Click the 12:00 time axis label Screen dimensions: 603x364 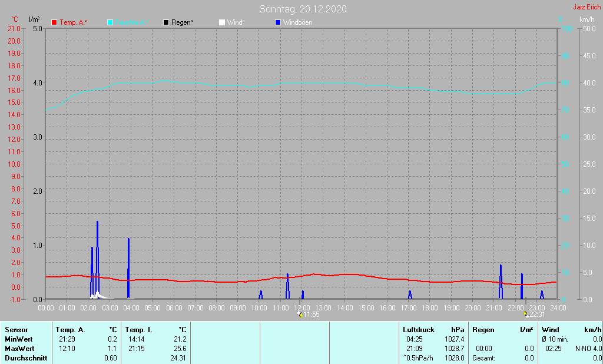(x=301, y=307)
